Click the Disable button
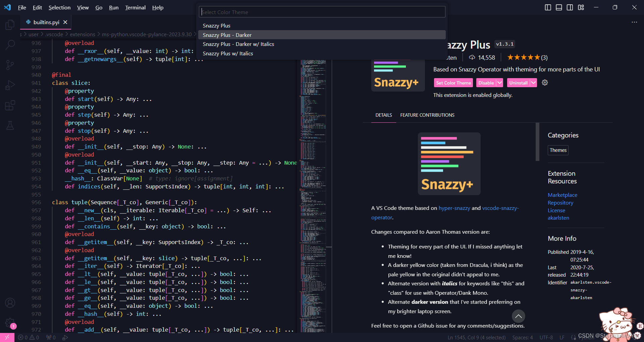 pyautogui.click(x=486, y=83)
